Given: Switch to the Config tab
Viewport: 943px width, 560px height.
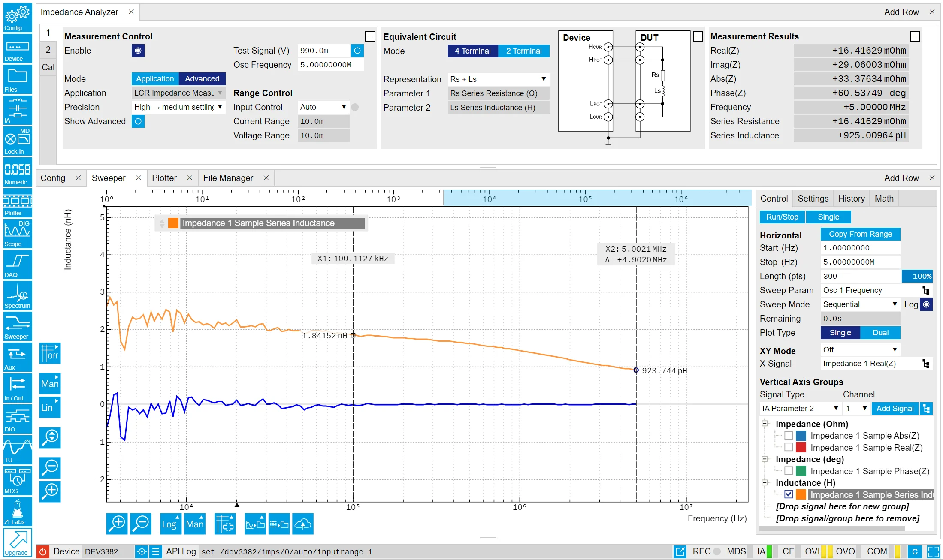Looking at the screenshot, I should coord(53,178).
